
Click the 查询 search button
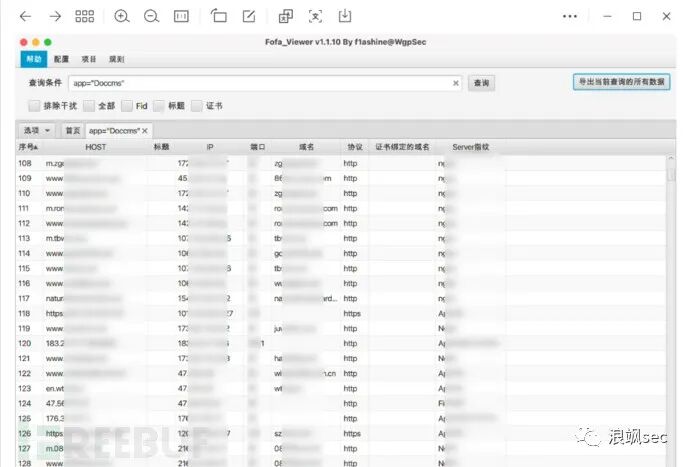click(481, 83)
